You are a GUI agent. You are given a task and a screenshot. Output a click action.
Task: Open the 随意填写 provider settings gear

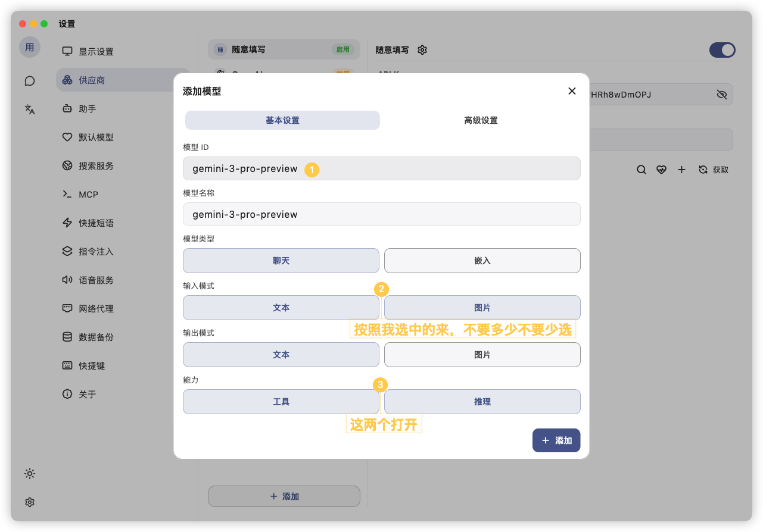tap(422, 50)
